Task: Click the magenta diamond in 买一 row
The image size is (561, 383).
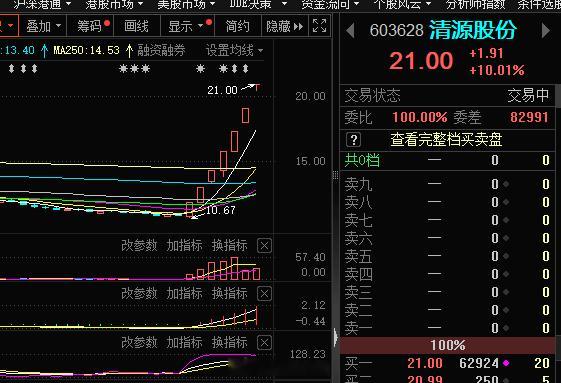Action: point(506,363)
